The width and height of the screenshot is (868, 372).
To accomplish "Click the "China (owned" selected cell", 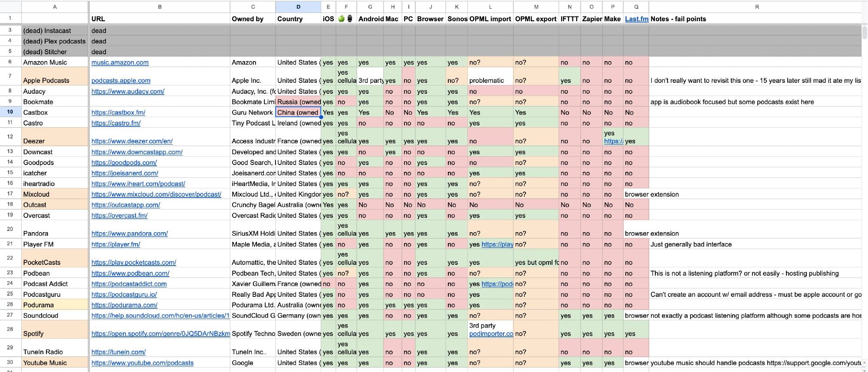I will pos(298,112).
